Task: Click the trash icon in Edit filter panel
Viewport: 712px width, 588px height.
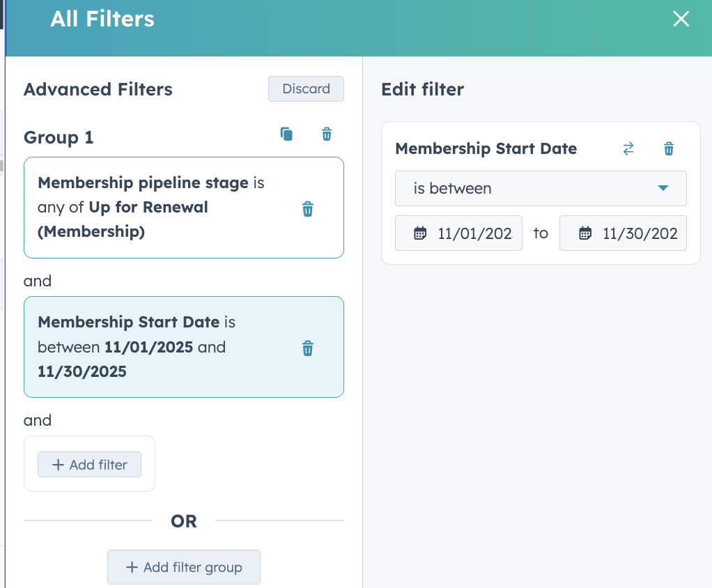Action: 669,148
